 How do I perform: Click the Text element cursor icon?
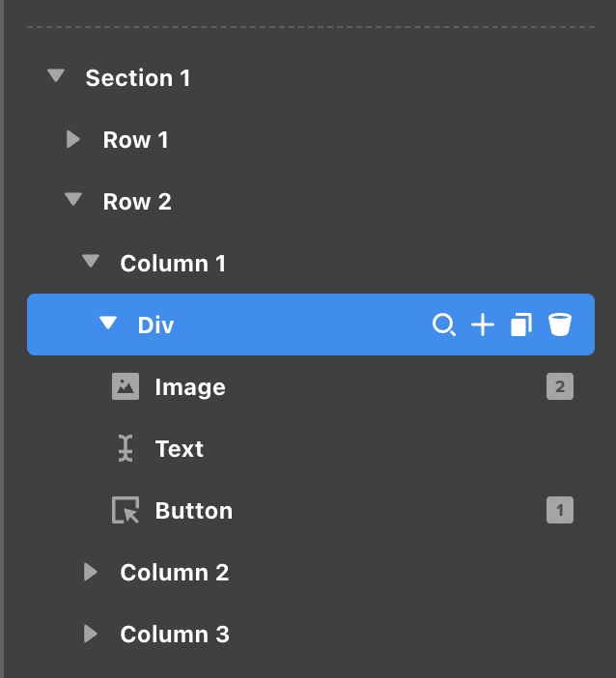(126, 449)
